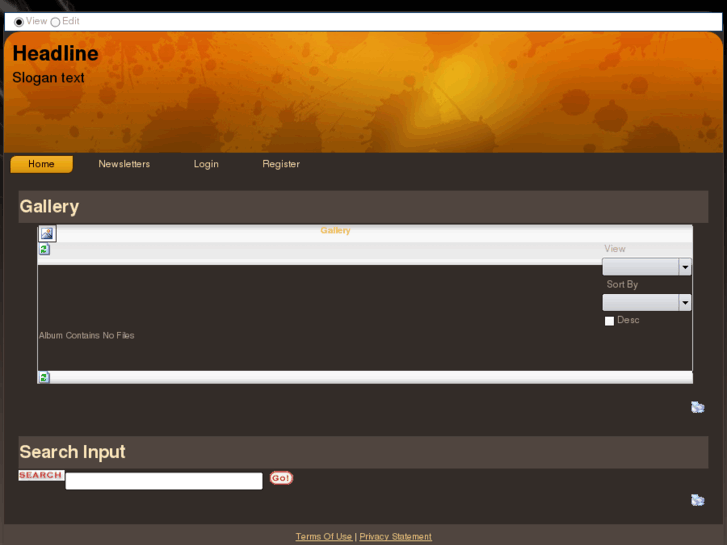Click the Go! search button
The width and height of the screenshot is (727, 545).
[281, 478]
